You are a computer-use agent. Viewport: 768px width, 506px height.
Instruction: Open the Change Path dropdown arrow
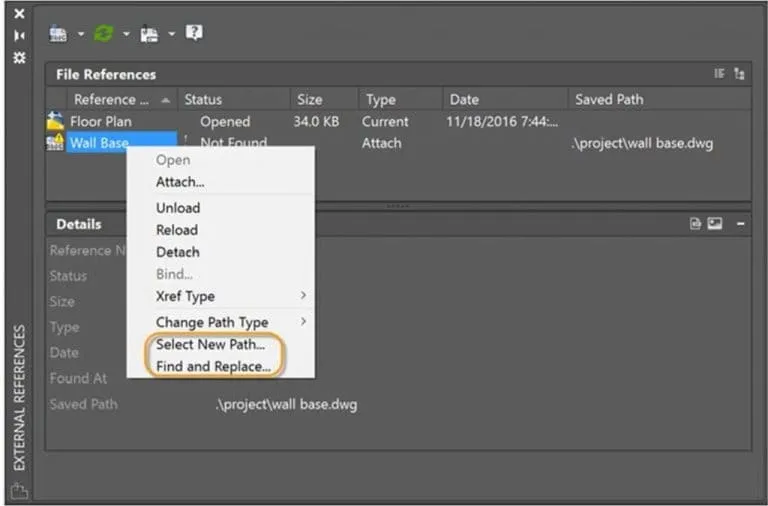171,34
